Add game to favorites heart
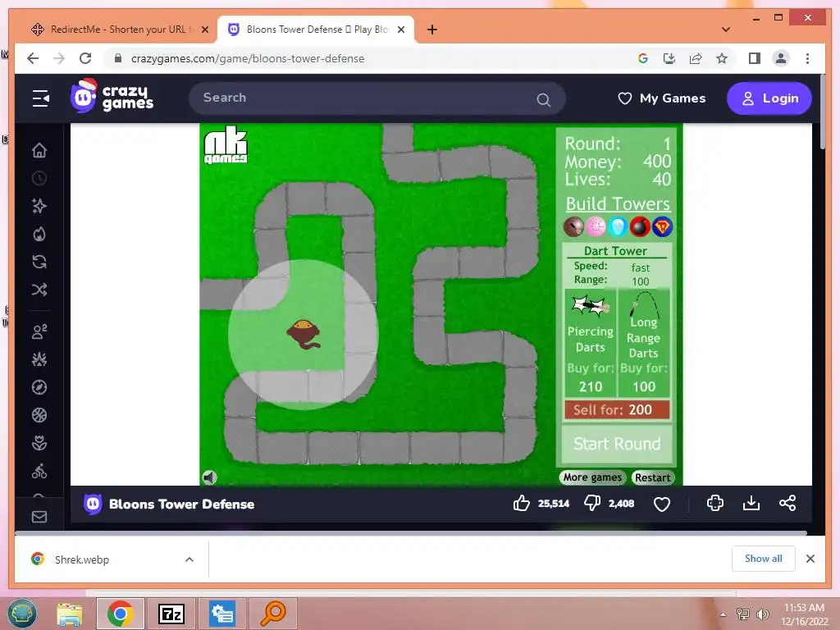This screenshot has width=840, height=630. [x=662, y=504]
